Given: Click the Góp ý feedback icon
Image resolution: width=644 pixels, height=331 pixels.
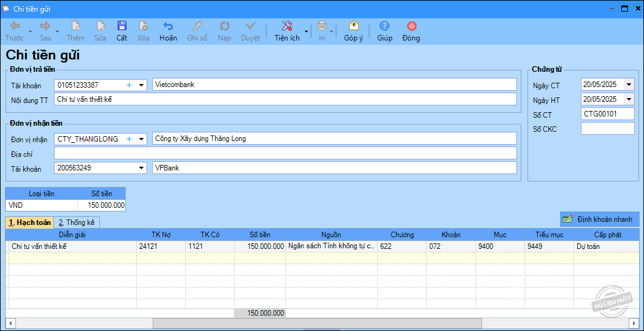Looking at the screenshot, I should [353, 26].
